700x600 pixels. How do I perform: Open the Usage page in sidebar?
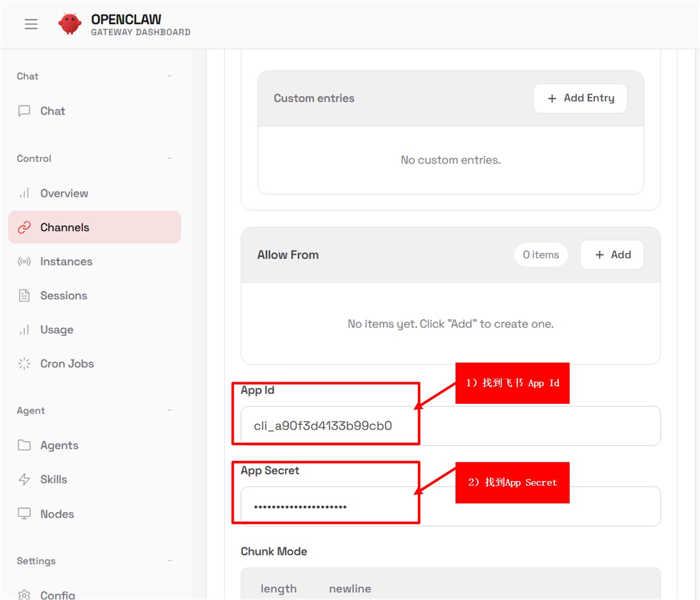(x=57, y=330)
